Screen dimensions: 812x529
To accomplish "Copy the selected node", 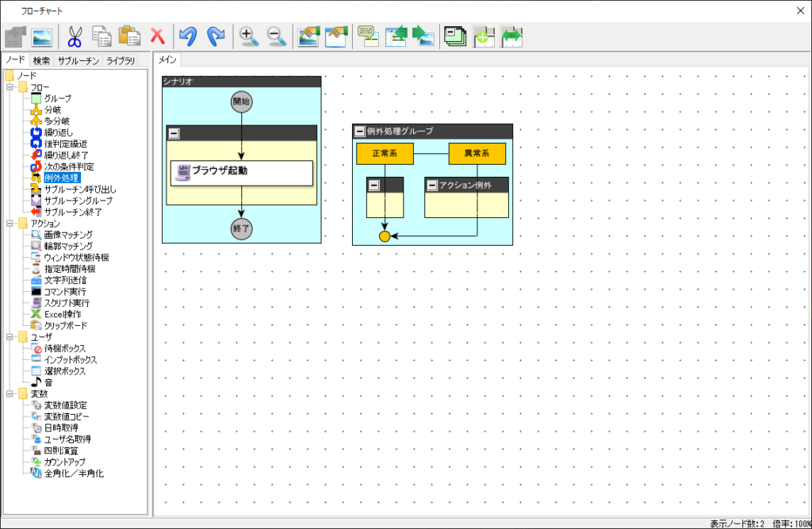I will pos(101,36).
